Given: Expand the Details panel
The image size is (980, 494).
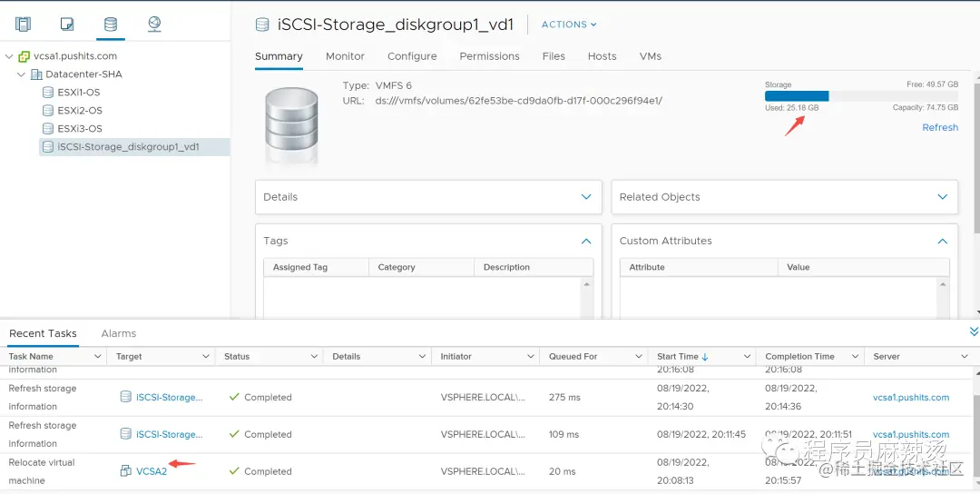Looking at the screenshot, I should (586, 197).
